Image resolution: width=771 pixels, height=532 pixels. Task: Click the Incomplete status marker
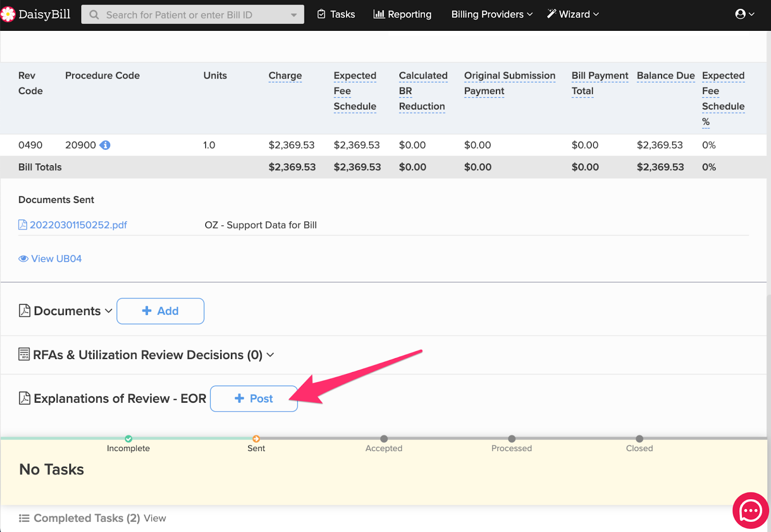pyautogui.click(x=129, y=439)
